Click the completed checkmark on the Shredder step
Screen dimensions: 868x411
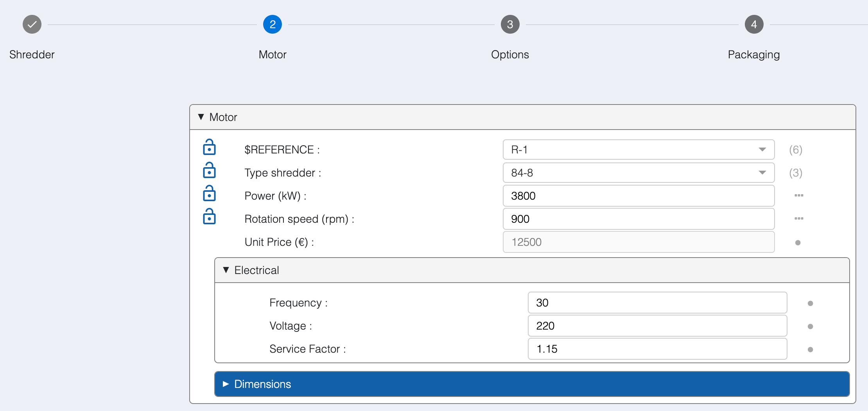(x=32, y=24)
